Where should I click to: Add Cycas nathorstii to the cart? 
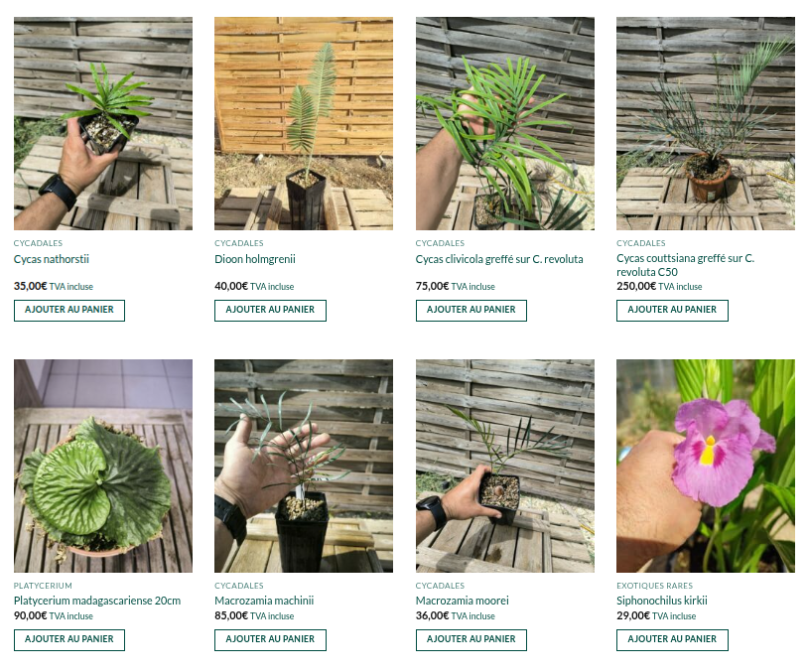(68, 311)
